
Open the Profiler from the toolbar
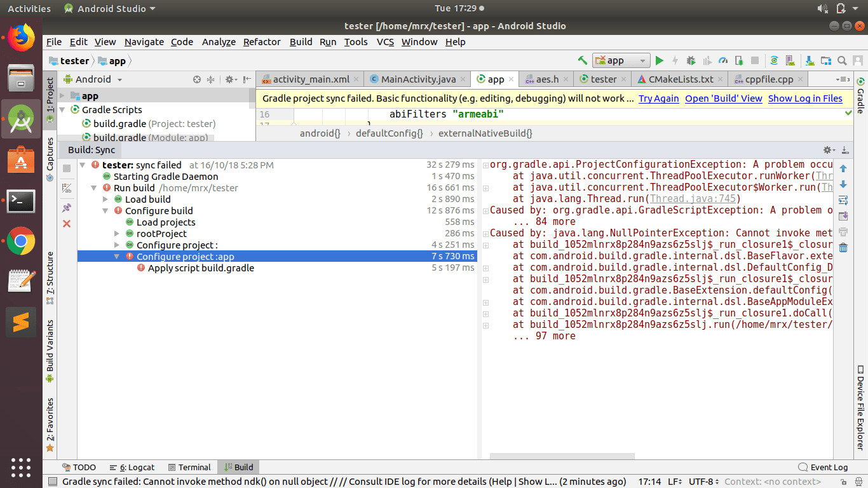click(723, 60)
